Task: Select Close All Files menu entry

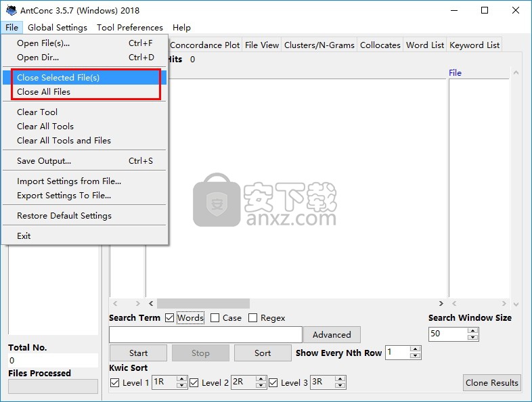Action: click(x=85, y=92)
